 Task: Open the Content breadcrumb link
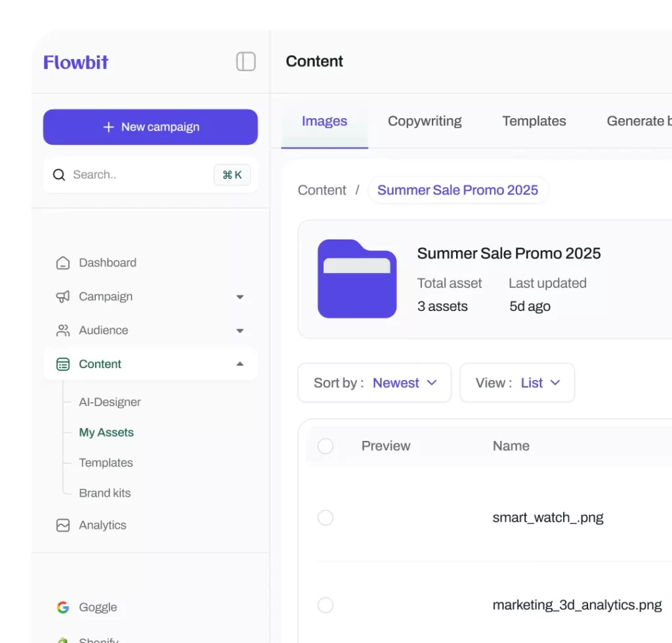[322, 190]
